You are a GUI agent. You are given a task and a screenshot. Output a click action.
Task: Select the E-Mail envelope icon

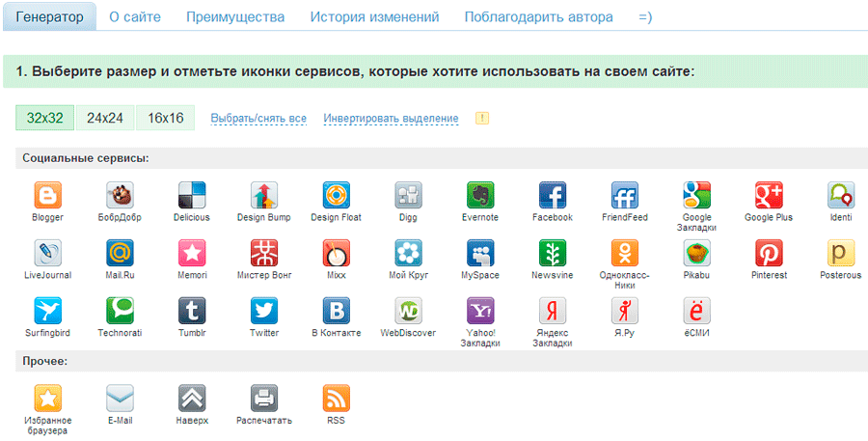point(121,399)
